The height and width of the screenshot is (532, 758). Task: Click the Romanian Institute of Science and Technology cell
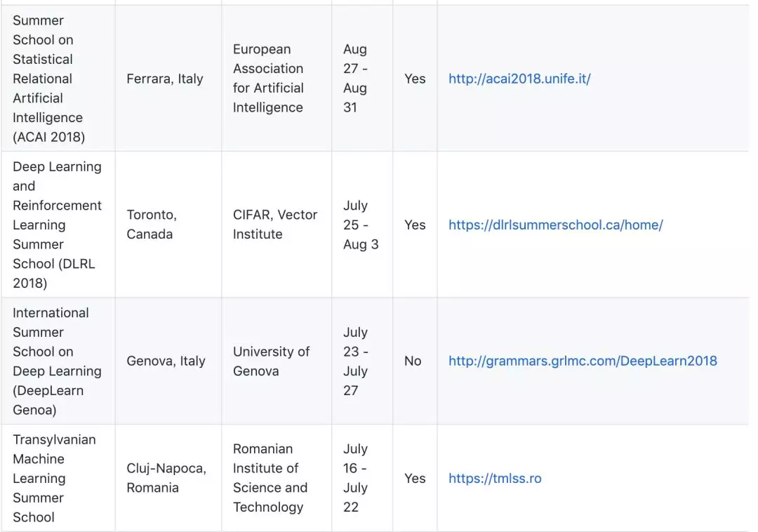tap(270, 478)
